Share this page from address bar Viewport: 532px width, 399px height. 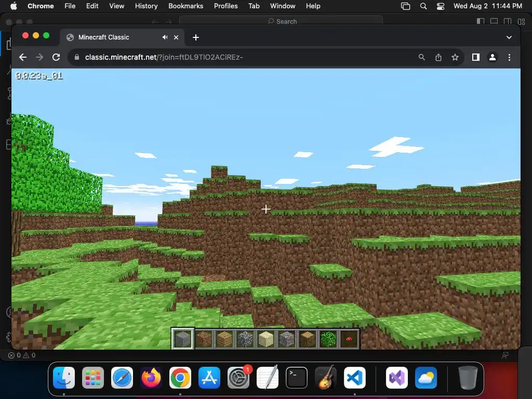[x=438, y=57]
